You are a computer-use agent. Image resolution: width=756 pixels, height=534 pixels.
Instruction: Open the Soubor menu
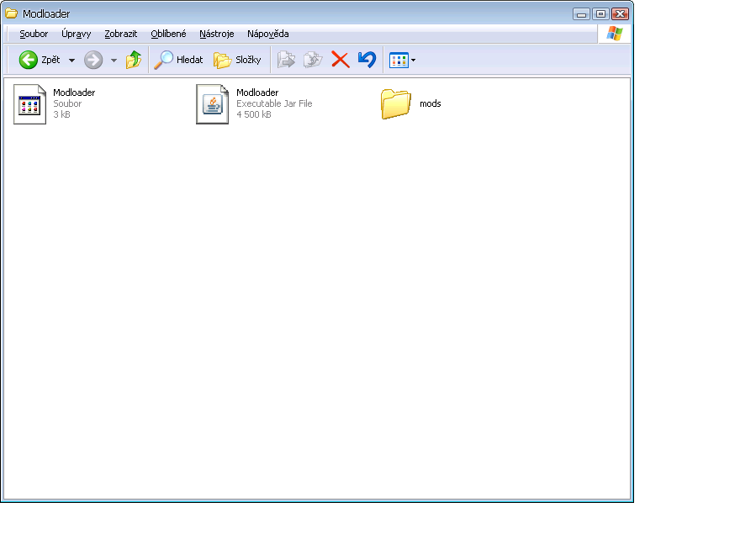[x=34, y=34]
